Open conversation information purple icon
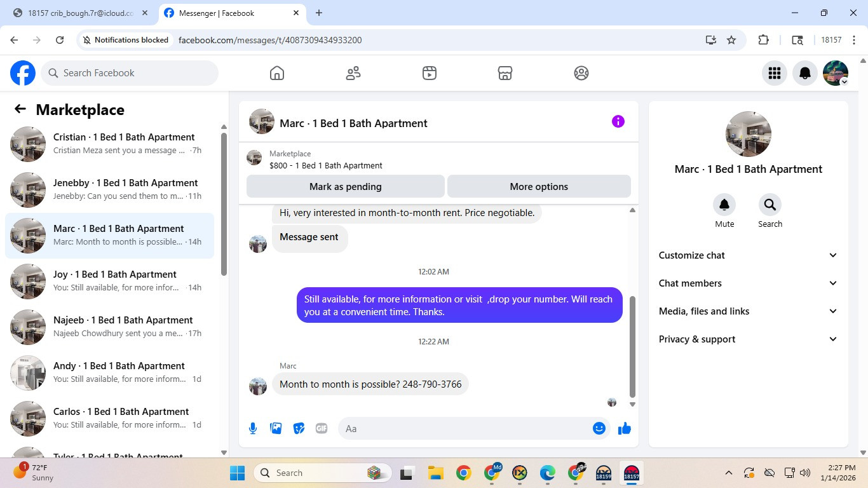The height and width of the screenshot is (488, 868). tap(618, 121)
